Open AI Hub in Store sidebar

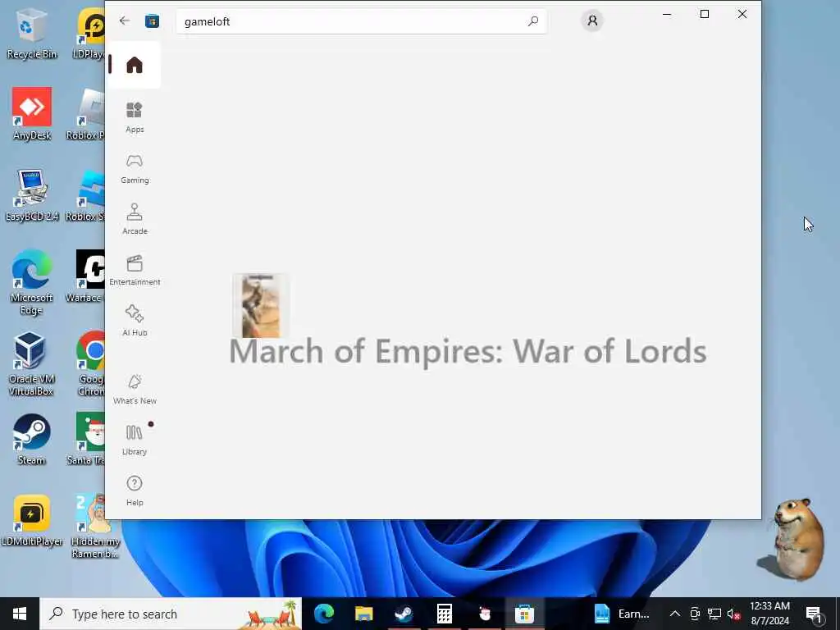[135, 321]
